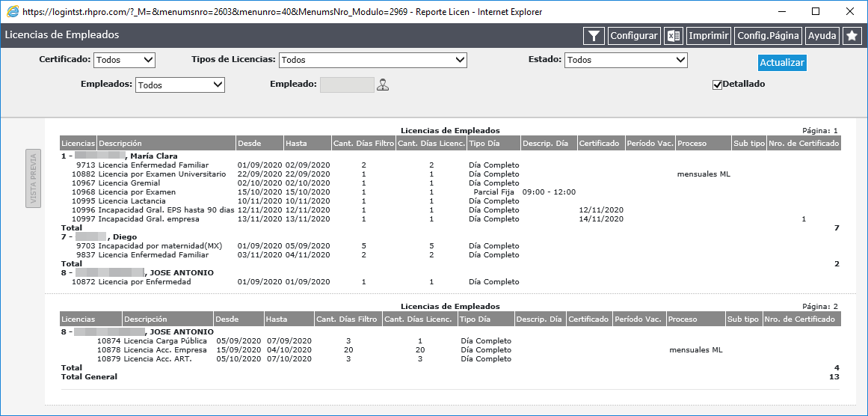Open employee search person icon
This screenshot has height=416, width=868.
pyautogui.click(x=383, y=85)
